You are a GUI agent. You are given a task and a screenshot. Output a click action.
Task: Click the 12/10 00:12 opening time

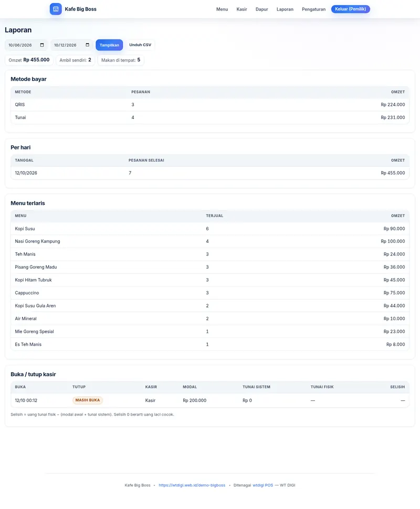tap(26, 400)
